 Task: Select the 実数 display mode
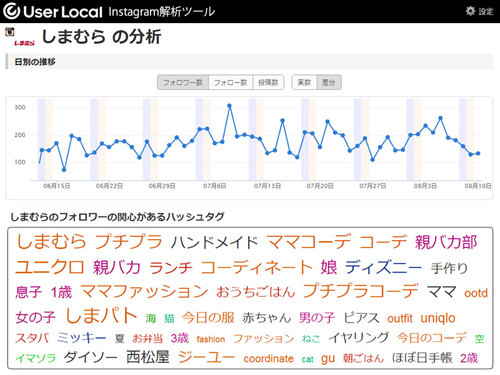point(304,82)
